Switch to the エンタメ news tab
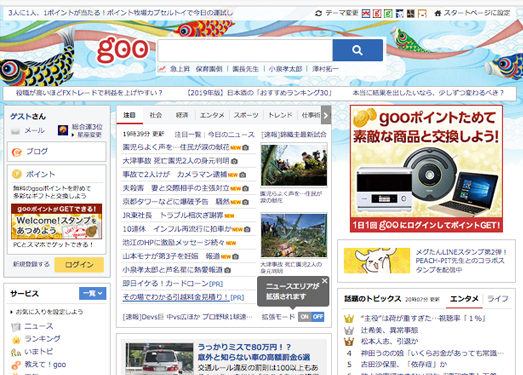Viewport: 523px width, 375px height. click(212, 115)
